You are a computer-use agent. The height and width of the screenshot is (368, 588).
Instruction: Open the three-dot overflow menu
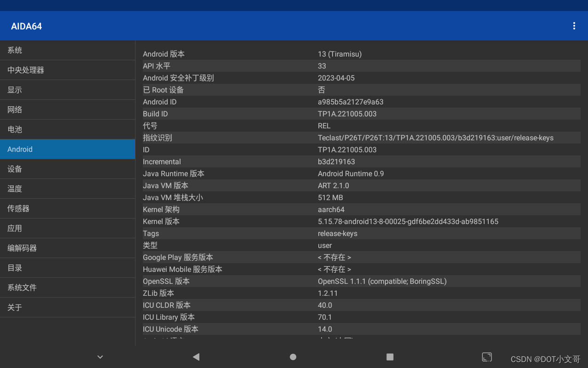(574, 26)
